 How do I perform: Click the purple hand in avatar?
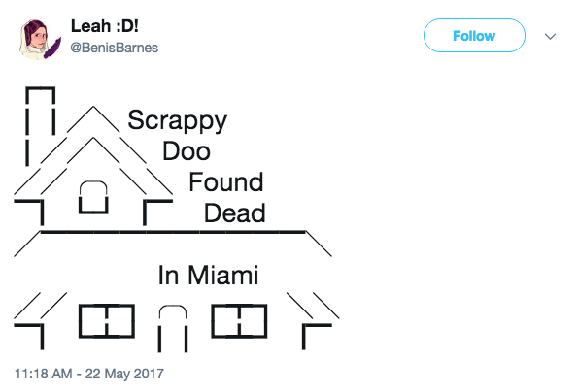52,49
